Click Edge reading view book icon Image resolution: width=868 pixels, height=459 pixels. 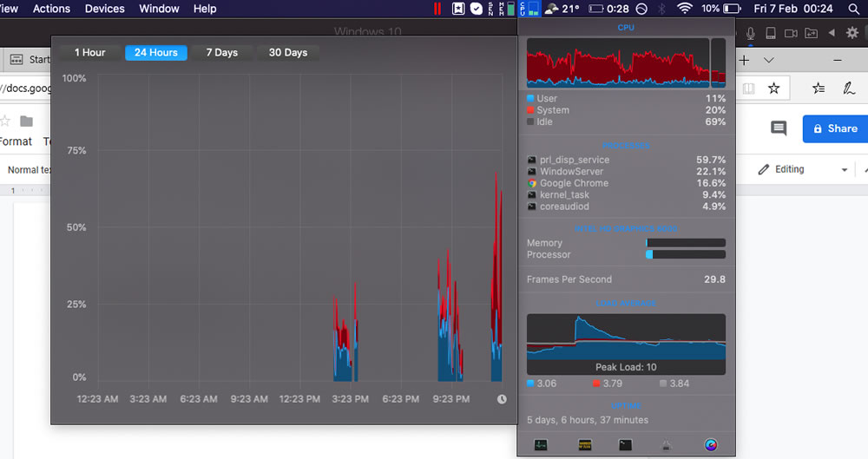(x=748, y=88)
